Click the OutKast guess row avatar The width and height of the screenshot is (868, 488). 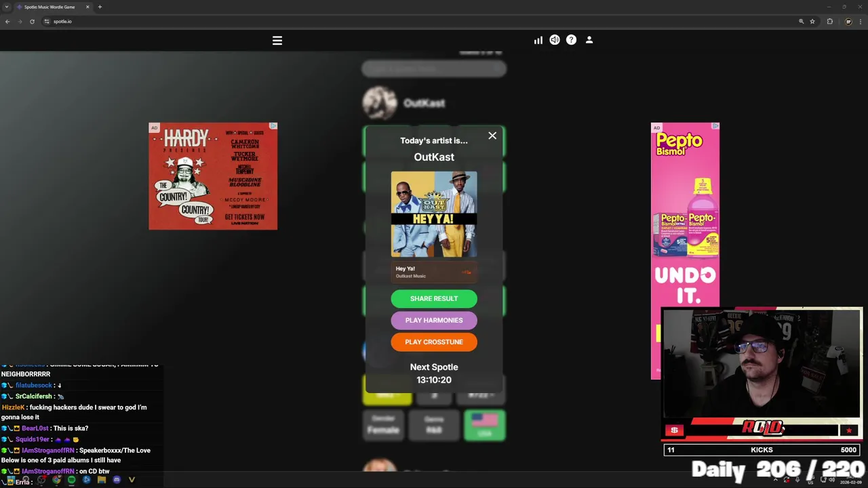click(x=380, y=103)
